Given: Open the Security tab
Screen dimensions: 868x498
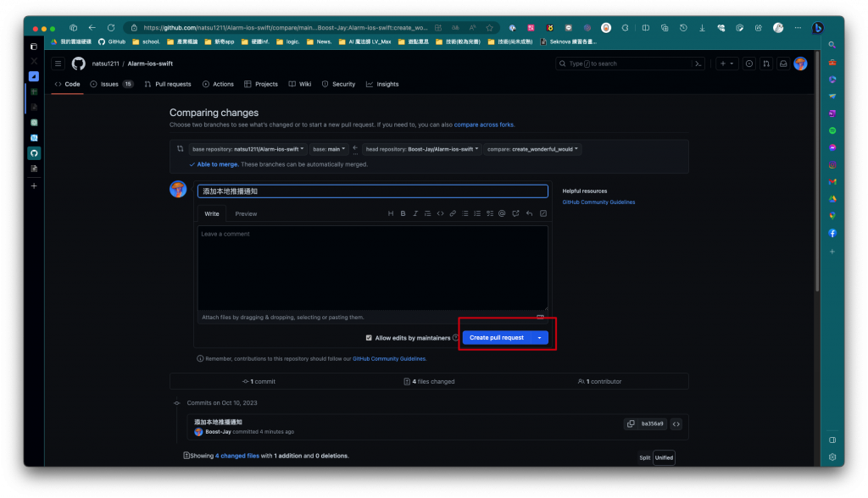Looking at the screenshot, I should point(339,84).
